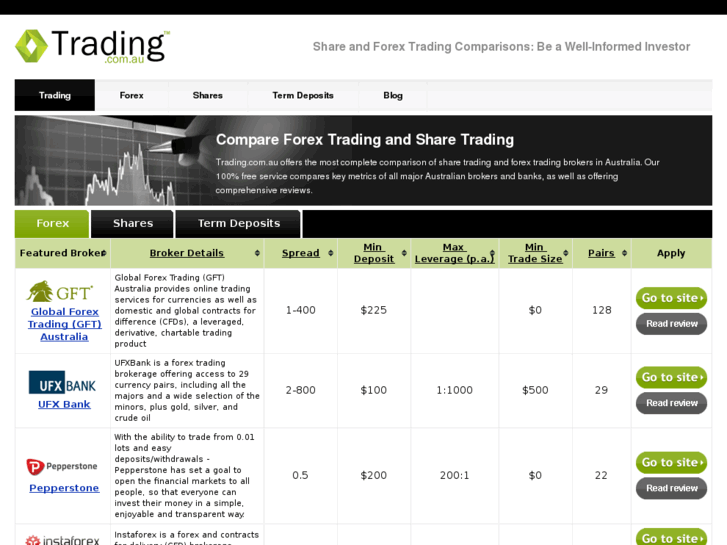Click the GFT broker description text
727x545 pixels.
click(x=185, y=310)
